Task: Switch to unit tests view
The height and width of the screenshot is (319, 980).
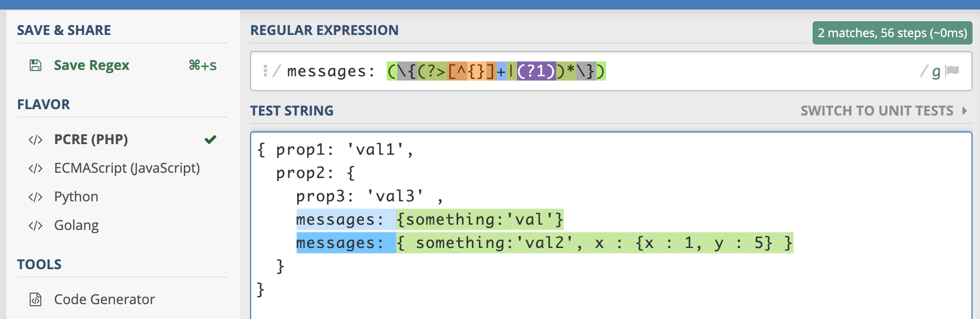Action: click(x=877, y=111)
